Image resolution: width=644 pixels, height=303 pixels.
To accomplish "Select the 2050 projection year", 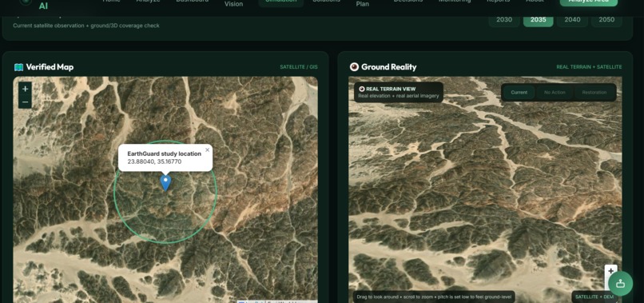I will point(606,19).
